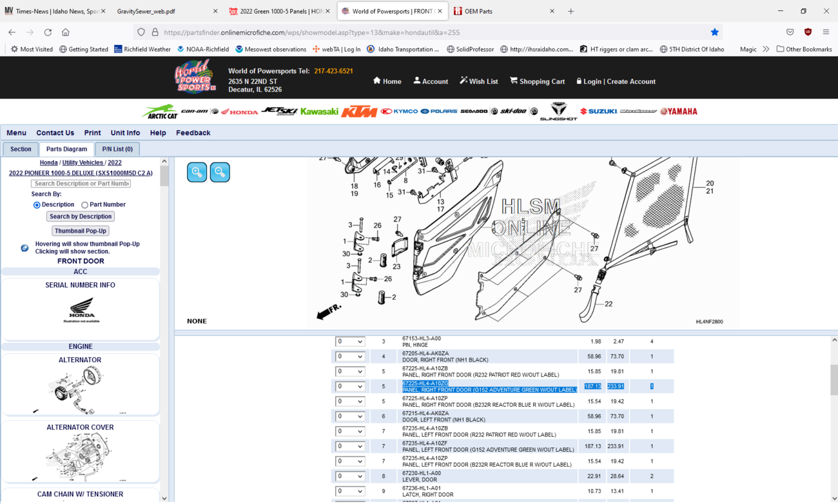This screenshot has height=504, width=838.
Task: Open Contact Us in the menu bar
Action: [x=55, y=133]
